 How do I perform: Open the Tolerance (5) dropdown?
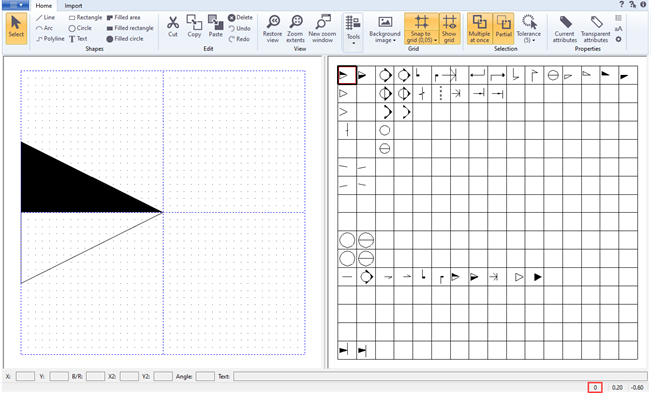pyautogui.click(x=529, y=29)
